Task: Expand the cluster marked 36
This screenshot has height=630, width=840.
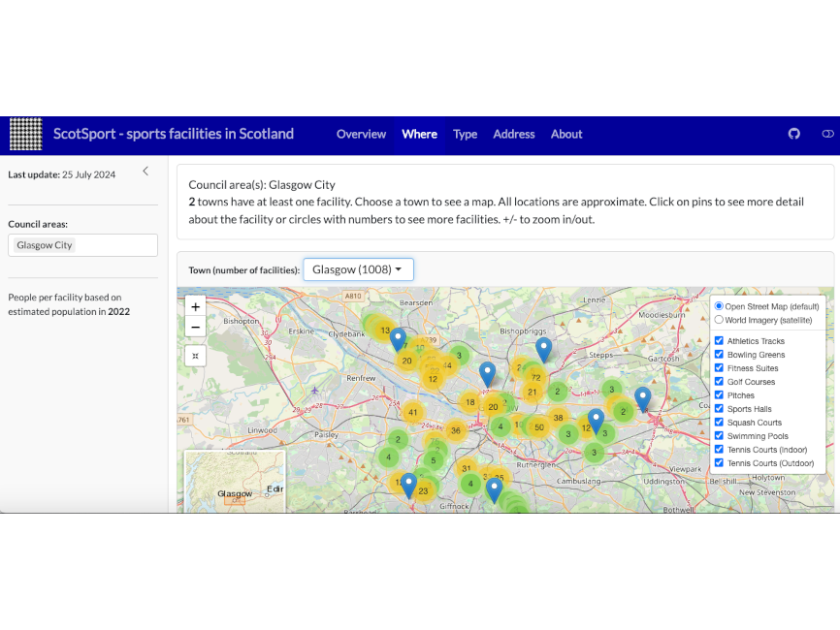Action: coord(455,430)
